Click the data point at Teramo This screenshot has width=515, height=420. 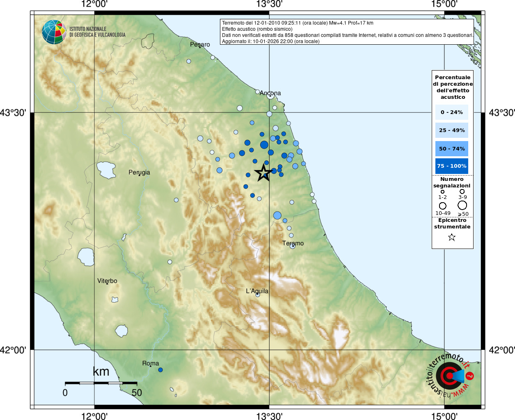pos(293,246)
